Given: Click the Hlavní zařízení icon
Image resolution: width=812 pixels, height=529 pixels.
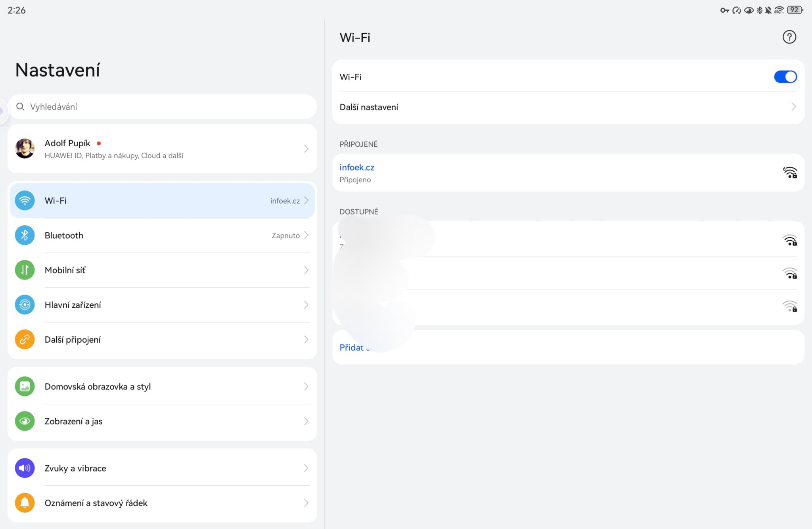Looking at the screenshot, I should click(x=25, y=305).
